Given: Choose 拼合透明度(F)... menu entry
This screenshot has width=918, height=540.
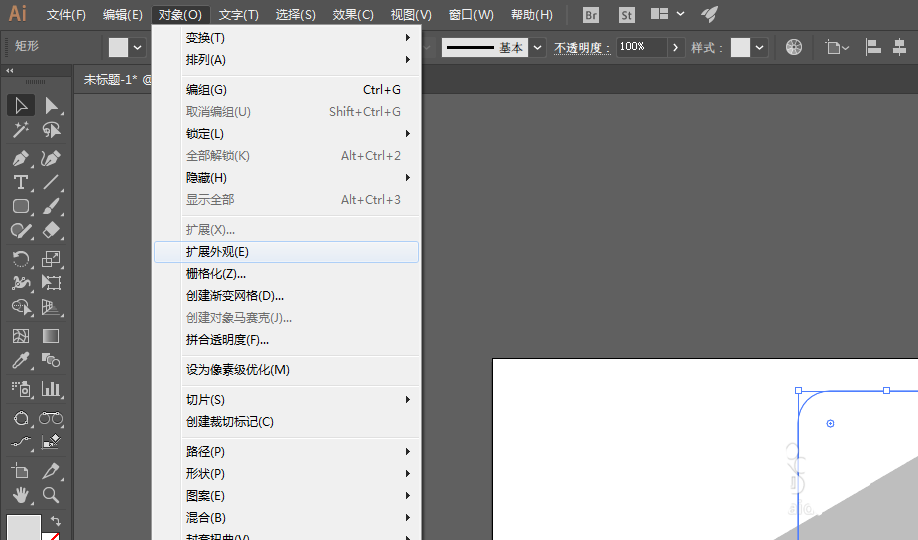Looking at the screenshot, I should (287, 340).
